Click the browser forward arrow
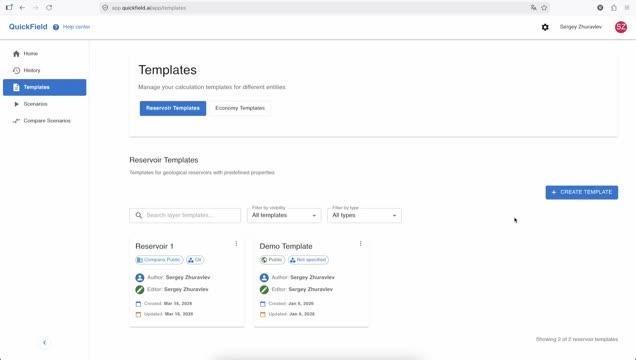Viewport: 636px width, 360px height. [36, 8]
